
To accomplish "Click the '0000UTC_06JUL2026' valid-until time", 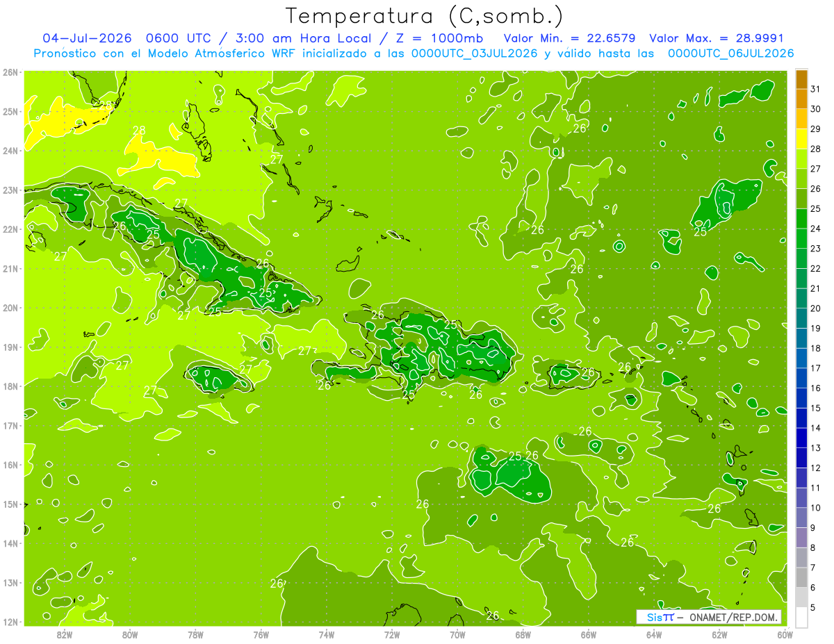I will [x=730, y=53].
